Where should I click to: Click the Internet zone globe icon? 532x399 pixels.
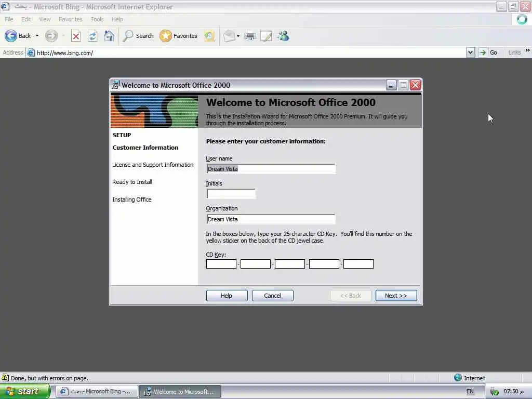point(458,378)
